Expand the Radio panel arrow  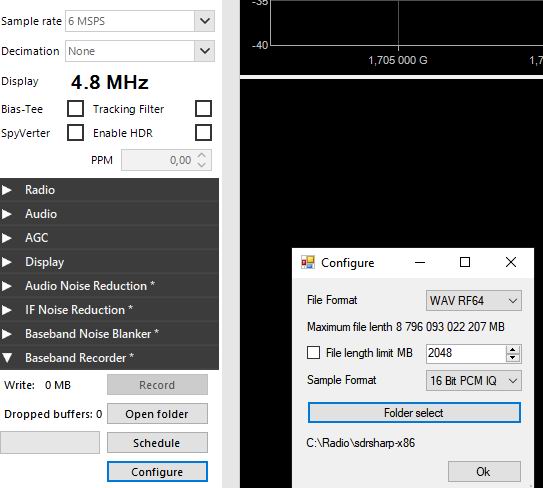pyautogui.click(x=7, y=190)
